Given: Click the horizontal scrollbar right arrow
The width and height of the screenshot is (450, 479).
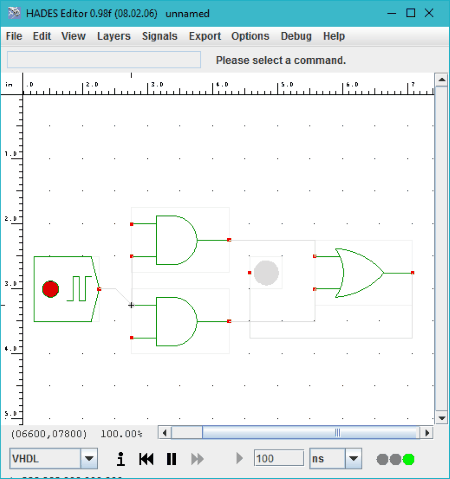Looking at the screenshot, I should (x=427, y=433).
